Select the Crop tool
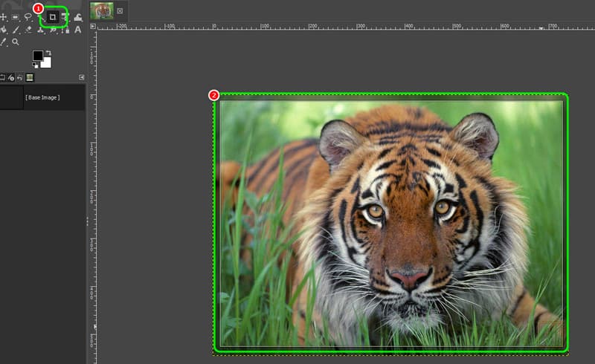595x364 pixels. tap(53, 17)
